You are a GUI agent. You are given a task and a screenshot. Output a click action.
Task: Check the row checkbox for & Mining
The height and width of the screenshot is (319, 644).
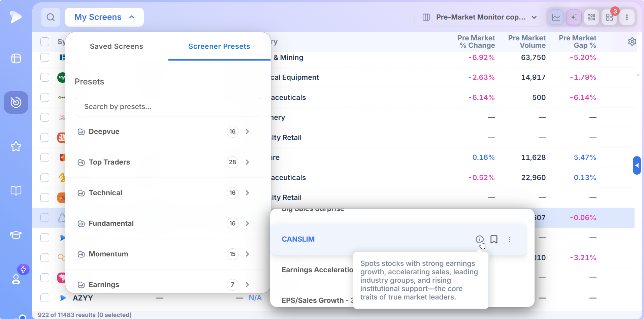45,58
